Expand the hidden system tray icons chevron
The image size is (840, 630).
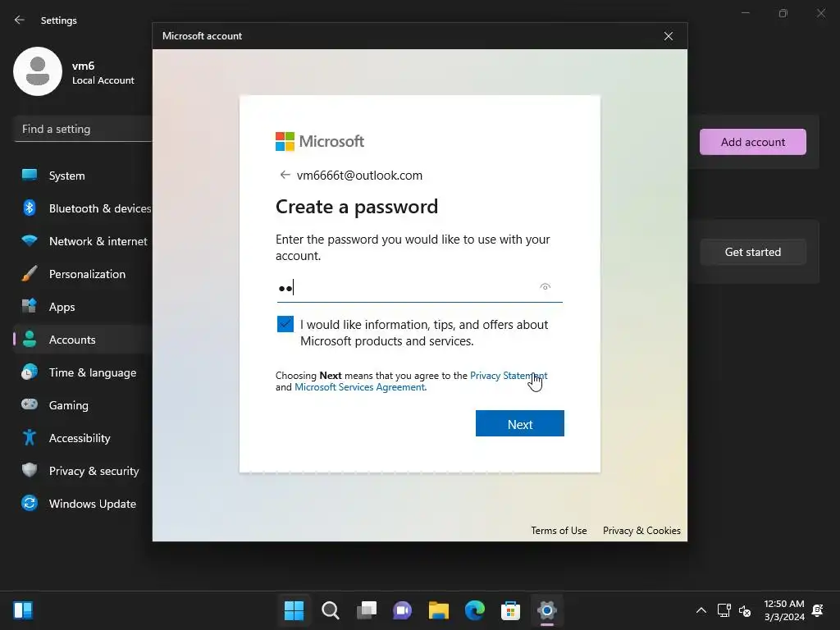[701, 610]
